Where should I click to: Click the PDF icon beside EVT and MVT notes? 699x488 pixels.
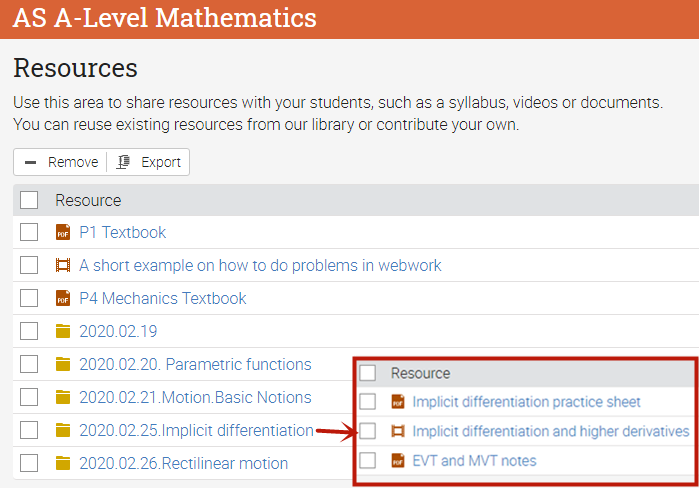(x=397, y=461)
